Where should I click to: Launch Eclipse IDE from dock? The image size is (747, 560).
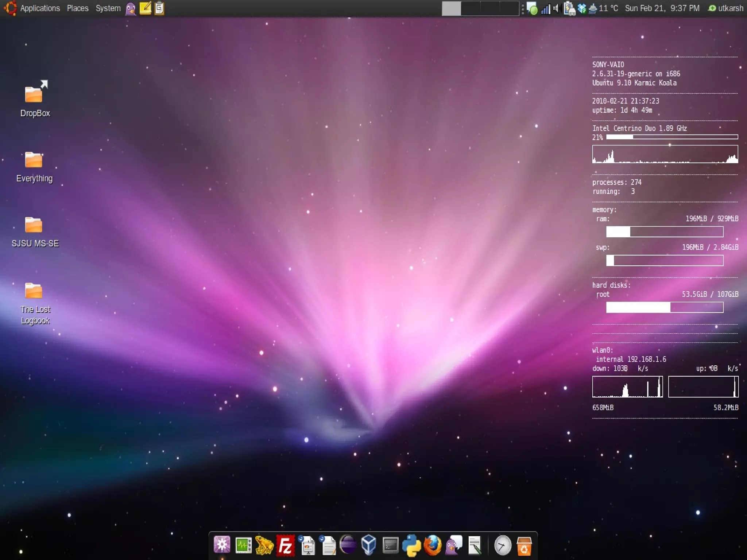[x=348, y=545]
